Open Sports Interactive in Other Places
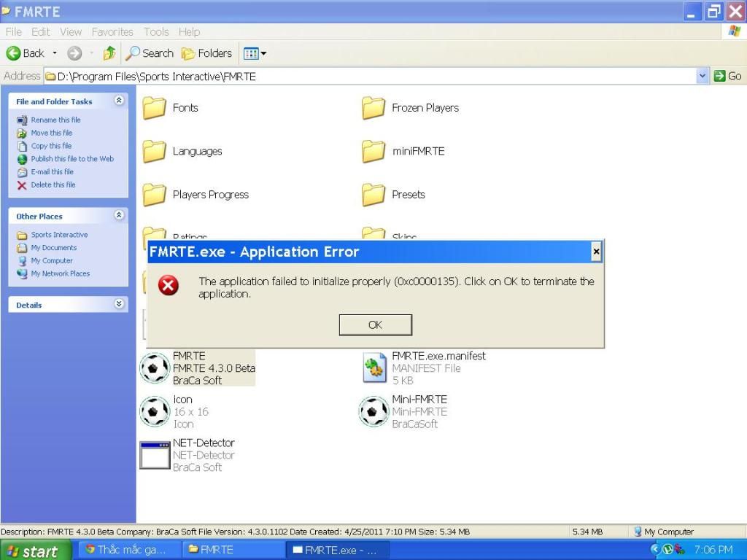The width and height of the screenshot is (747, 560). point(59,235)
